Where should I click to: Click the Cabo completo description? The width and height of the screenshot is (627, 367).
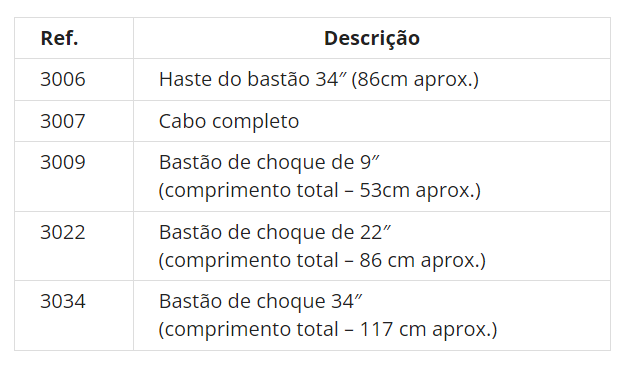click(x=229, y=121)
